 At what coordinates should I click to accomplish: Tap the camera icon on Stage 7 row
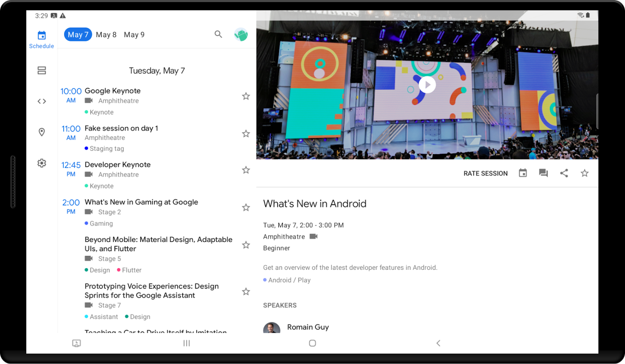tap(89, 305)
